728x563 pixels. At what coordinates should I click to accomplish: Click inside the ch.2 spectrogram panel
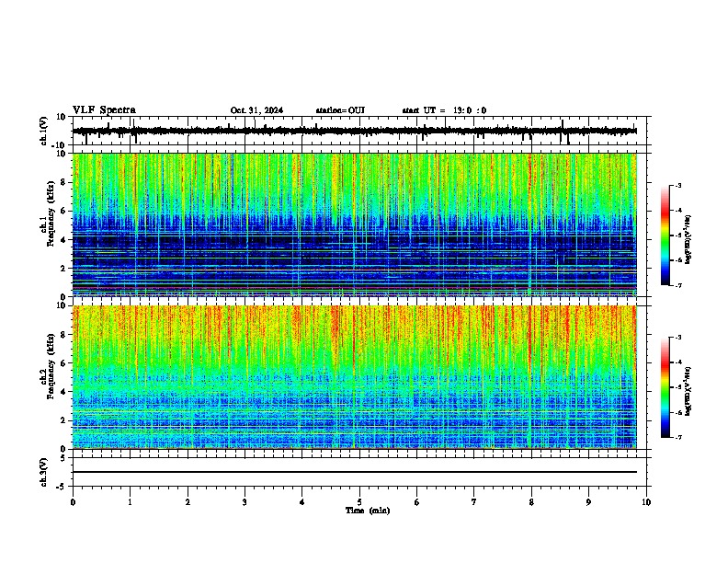tap(354, 377)
